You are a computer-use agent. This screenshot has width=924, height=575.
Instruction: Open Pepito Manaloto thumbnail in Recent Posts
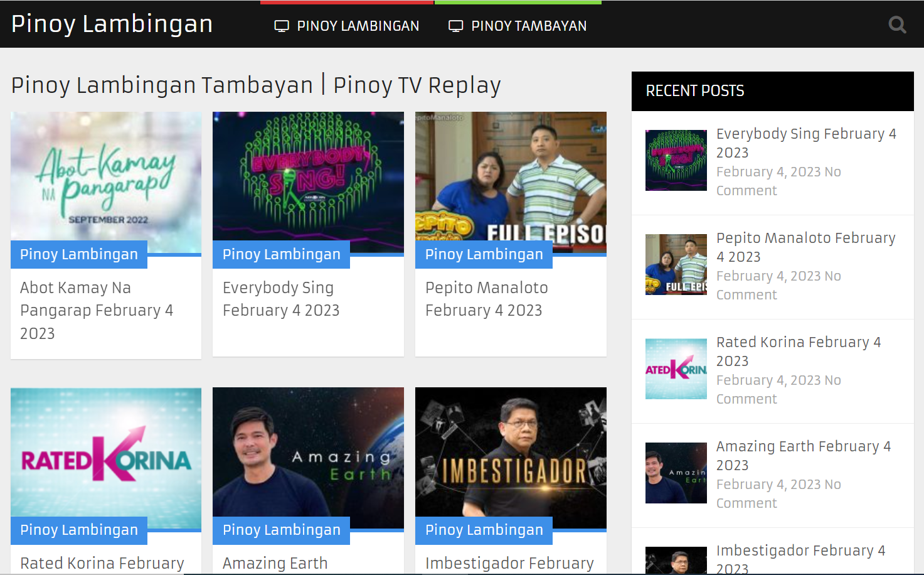pos(676,264)
